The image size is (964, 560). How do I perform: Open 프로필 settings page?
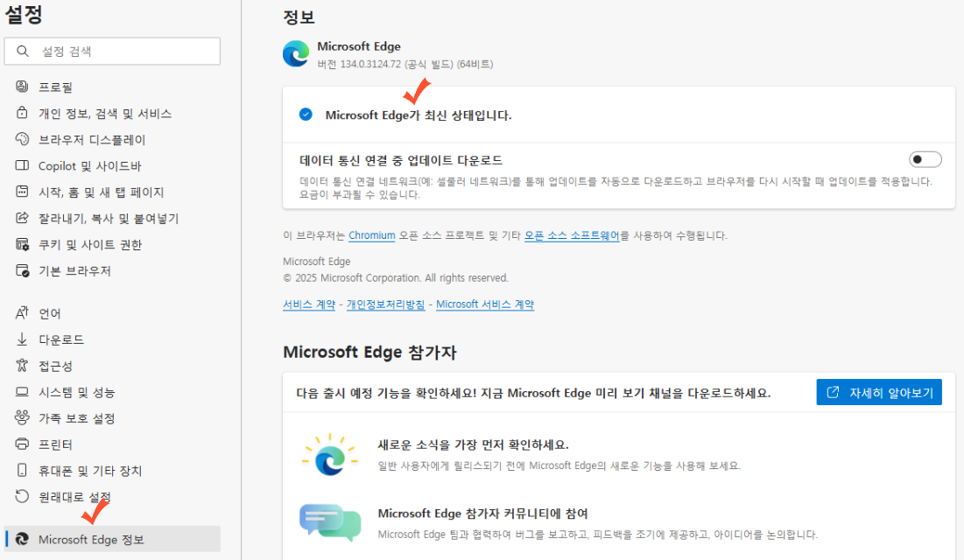[55, 87]
